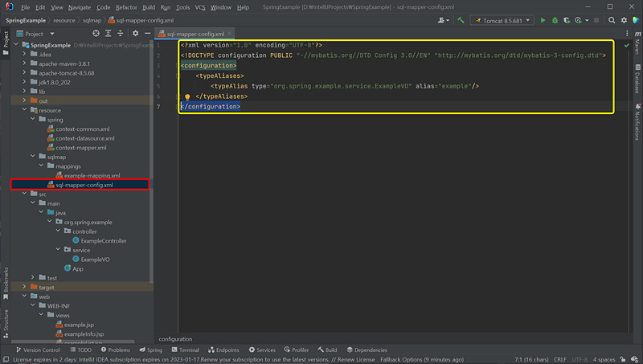Image resolution: width=643 pixels, height=364 pixels.
Task: Start debugging with the bug icon
Action: 555,20
